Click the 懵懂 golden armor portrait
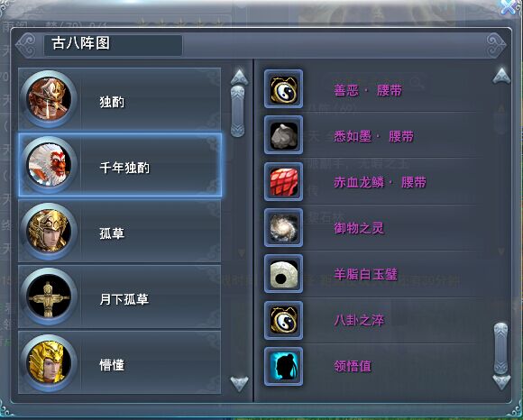The width and height of the screenshot is (523, 420). 49,362
